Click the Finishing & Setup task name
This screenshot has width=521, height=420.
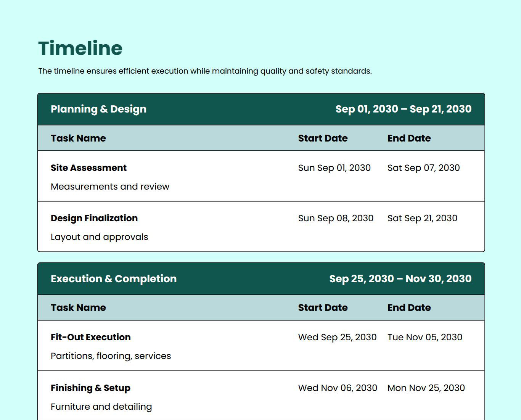(x=90, y=388)
